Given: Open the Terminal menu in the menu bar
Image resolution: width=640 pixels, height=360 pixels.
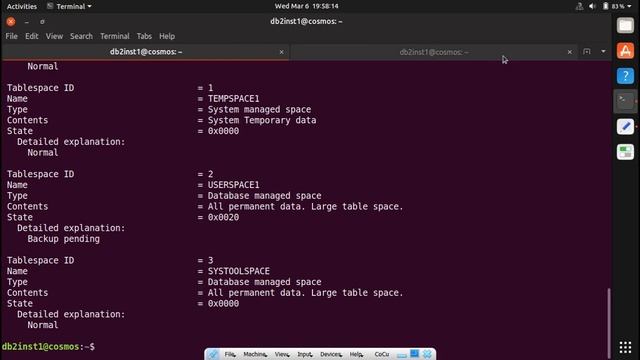Looking at the screenshot, I should coord(115,36).
